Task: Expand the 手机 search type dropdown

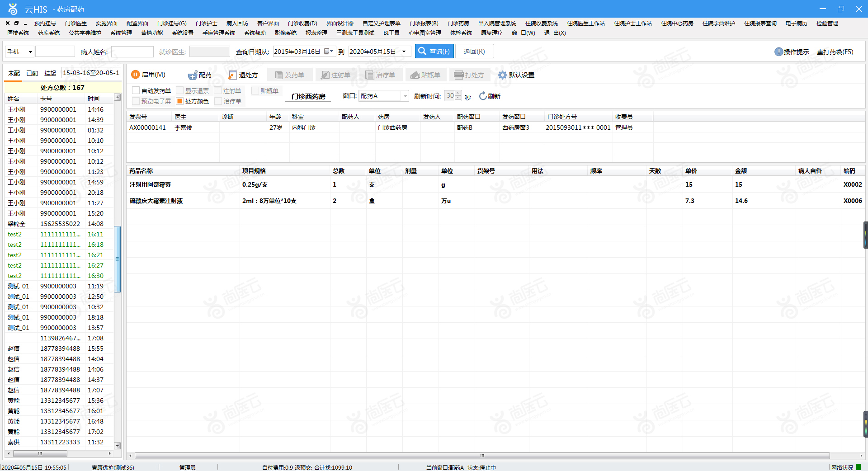Action: [x=30, y=52]
